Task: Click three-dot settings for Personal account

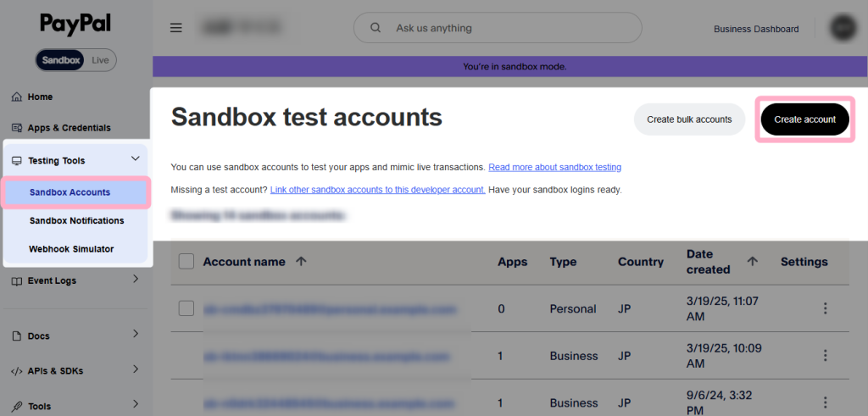Action: point(825,308)
